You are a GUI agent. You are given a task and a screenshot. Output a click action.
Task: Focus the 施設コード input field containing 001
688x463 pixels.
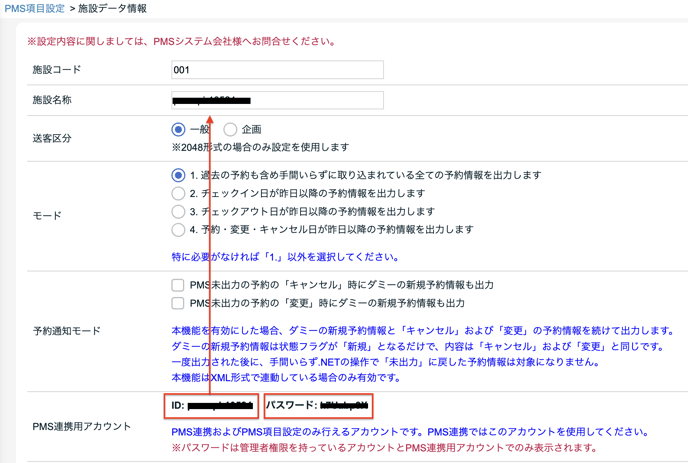click(x=277, y=70)
